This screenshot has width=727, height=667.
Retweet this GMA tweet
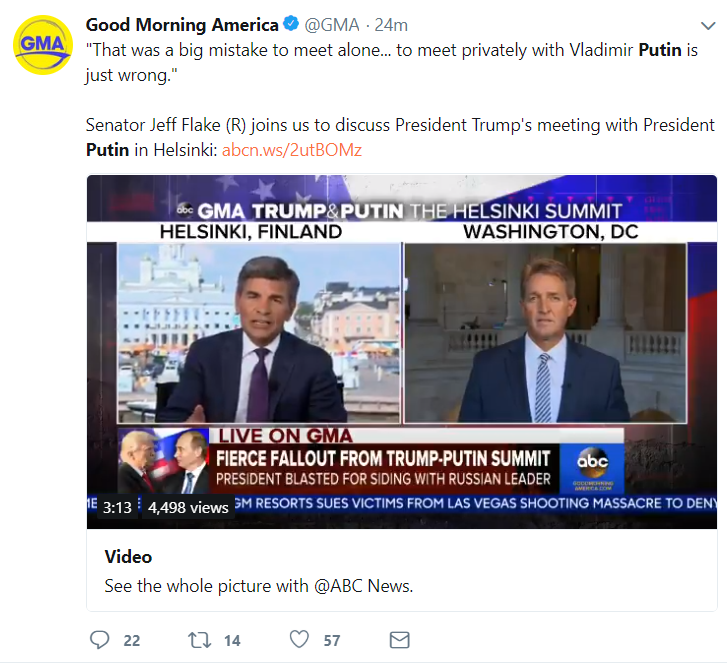click(199, 640)
